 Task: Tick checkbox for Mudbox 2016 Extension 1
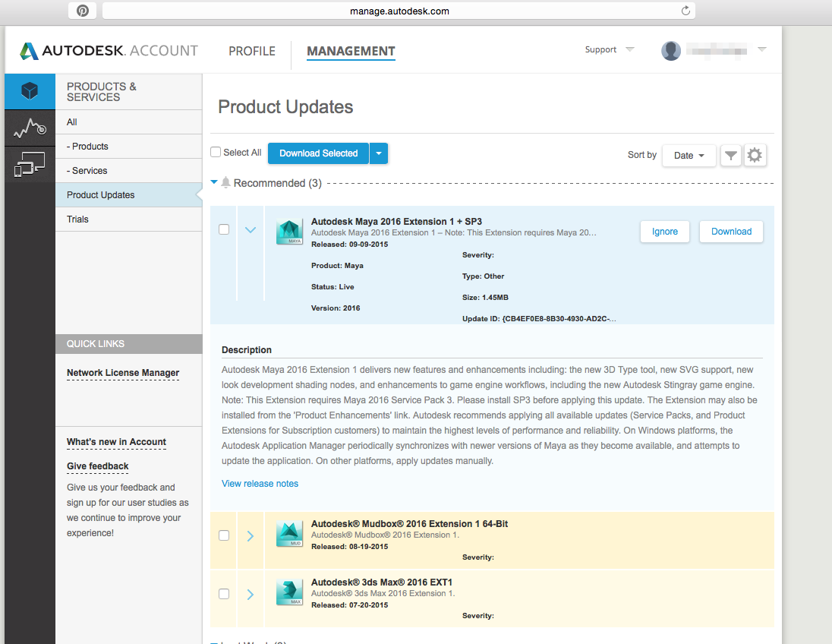click(x=224, y=535)
